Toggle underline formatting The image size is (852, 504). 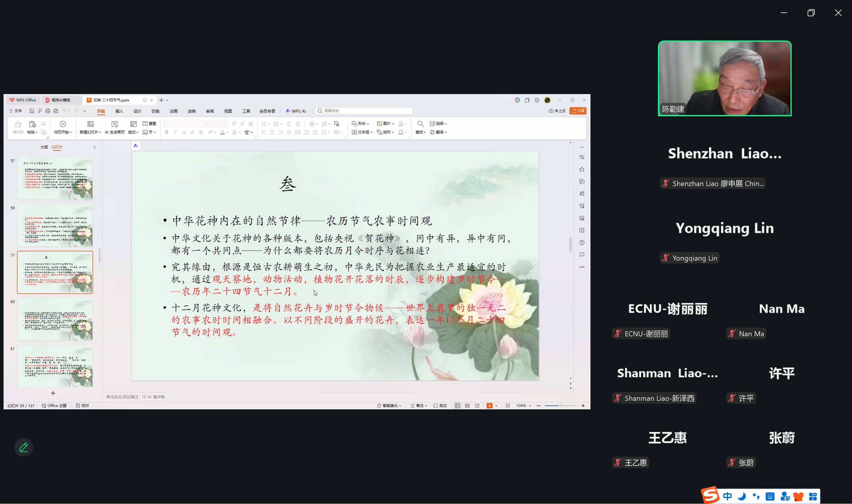click(x=184, y=133)
